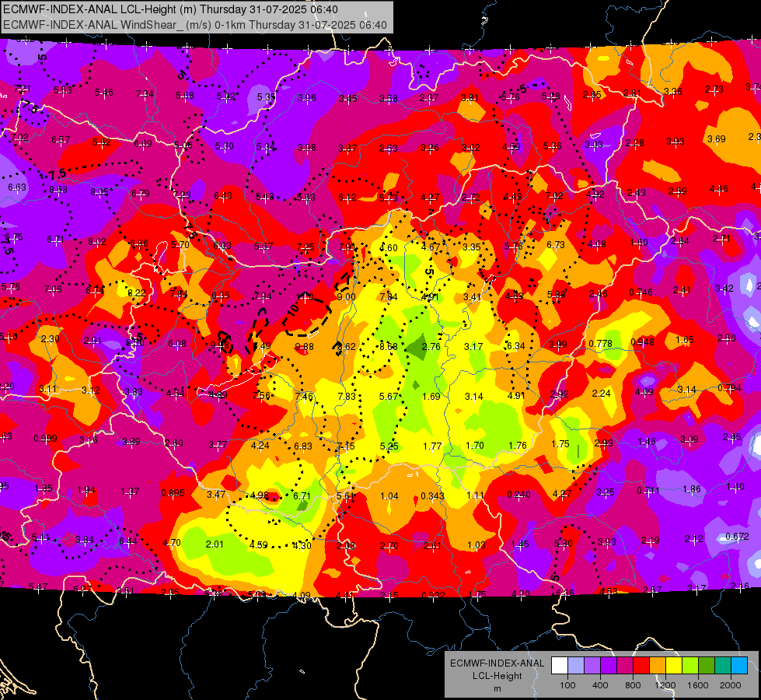Click the LCL-Height label in the legend
The width and height of the screenshot is (761, 700).
point(497,676)
